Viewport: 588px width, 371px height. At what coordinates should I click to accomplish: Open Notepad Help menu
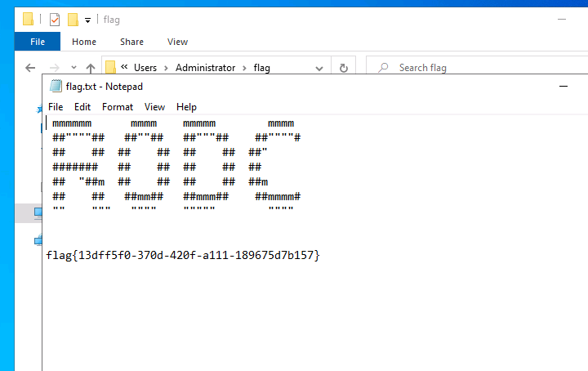pyautogui.click(x=186, y=107)
